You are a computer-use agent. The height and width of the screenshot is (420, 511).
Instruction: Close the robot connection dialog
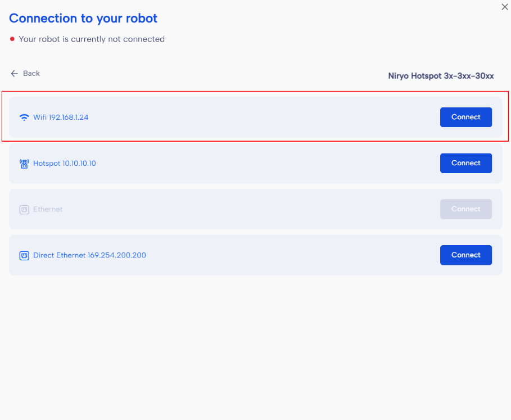(x=504, y=7)
